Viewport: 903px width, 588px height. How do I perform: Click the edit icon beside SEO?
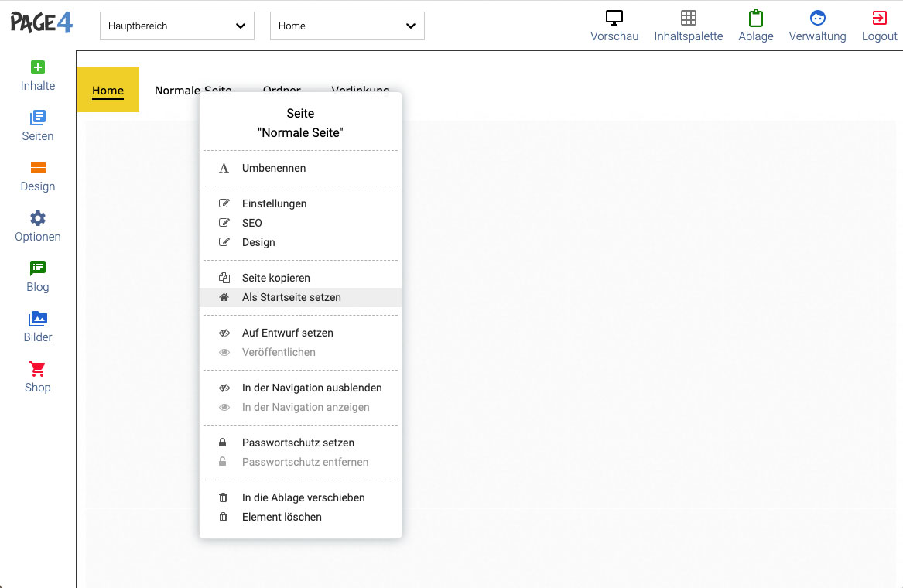[224, 223]
